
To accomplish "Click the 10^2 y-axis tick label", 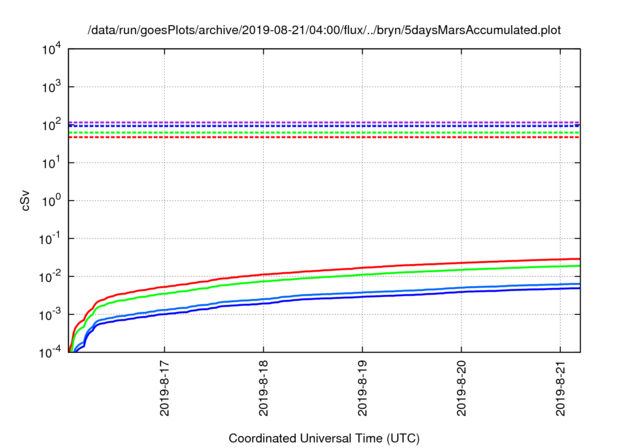I will [52, 125].
